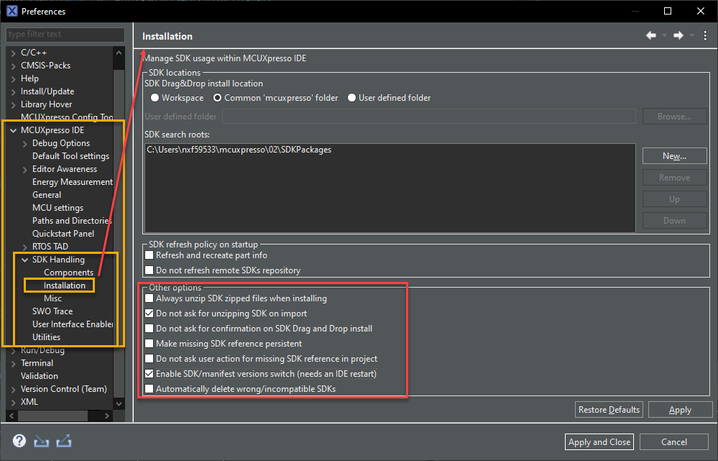
Task: Enable Always unzip SDK zipped files checkbox
Action: tap(150, 298)
